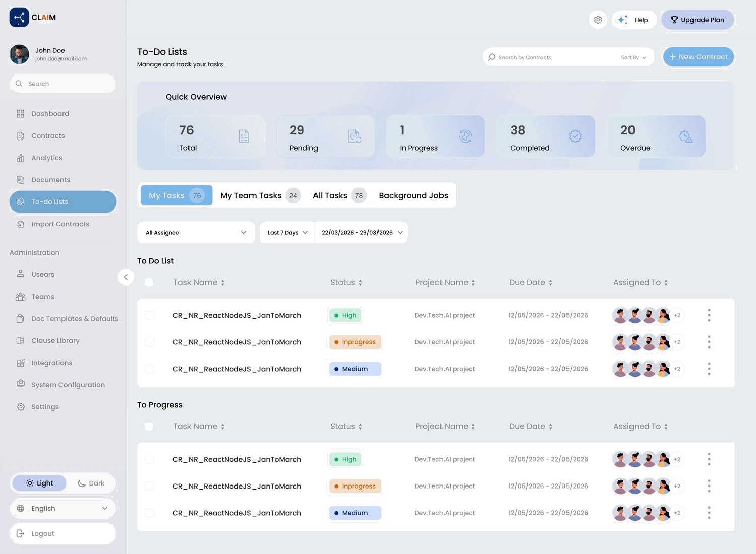756x554 pixels.
Task: Click the Integrations icon in sidebar
Action: click(x=20, y=363)
